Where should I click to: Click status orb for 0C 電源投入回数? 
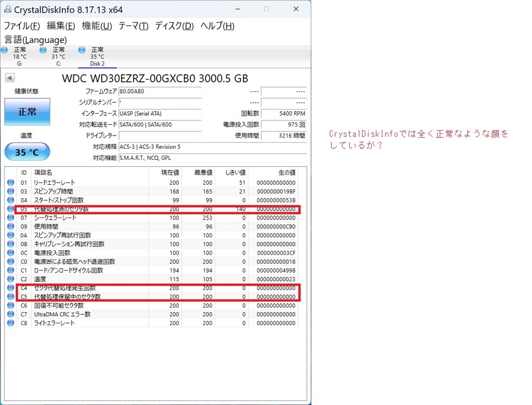click(10, 253)
